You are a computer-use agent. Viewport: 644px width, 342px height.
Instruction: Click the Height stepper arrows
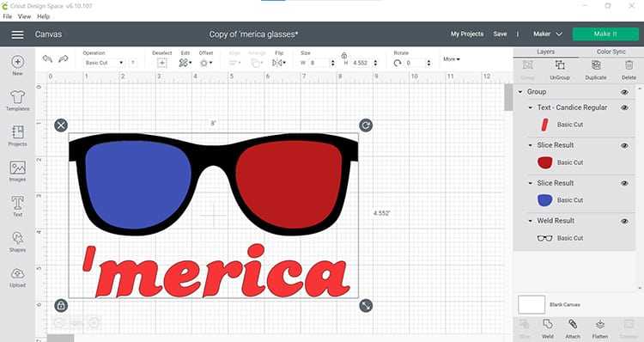(x=375, y=63)
